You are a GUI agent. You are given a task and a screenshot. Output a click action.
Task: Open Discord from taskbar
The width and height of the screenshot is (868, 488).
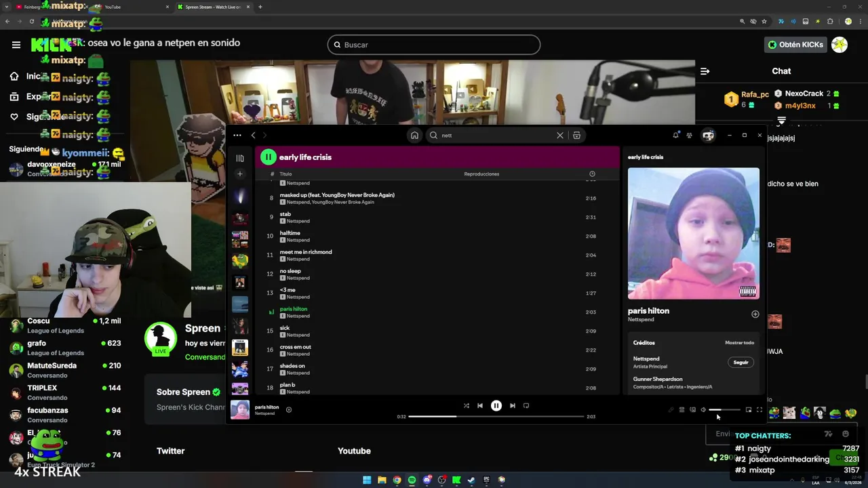pos(427,480)
